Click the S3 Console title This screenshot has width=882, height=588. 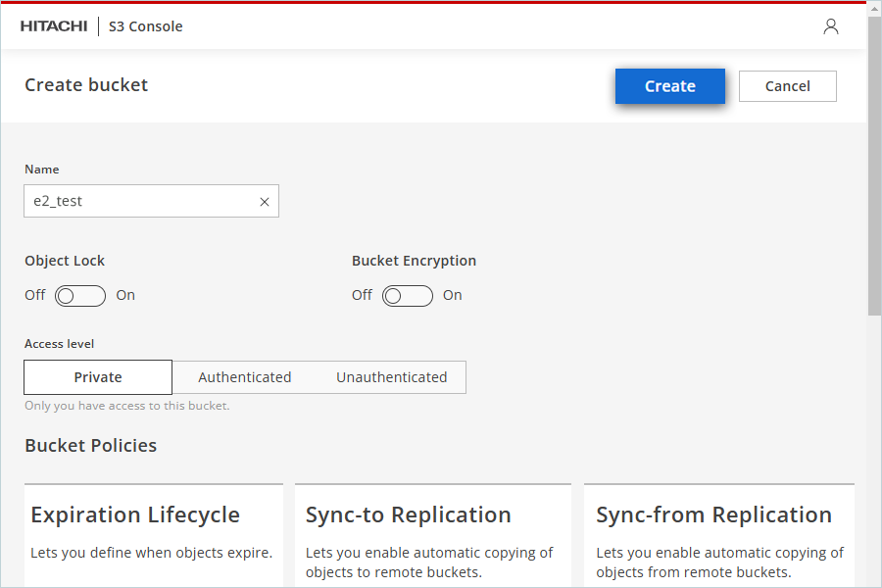[x=146, y=26]
